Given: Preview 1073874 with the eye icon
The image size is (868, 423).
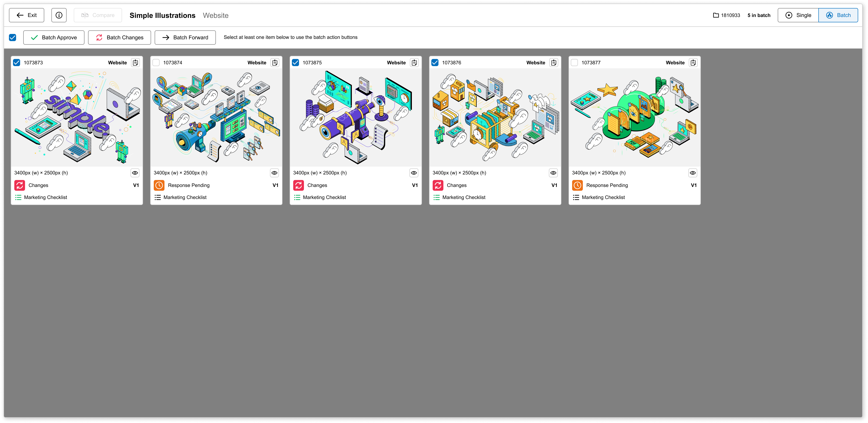Looking at the screenshot, I should (x=274, y=173).
